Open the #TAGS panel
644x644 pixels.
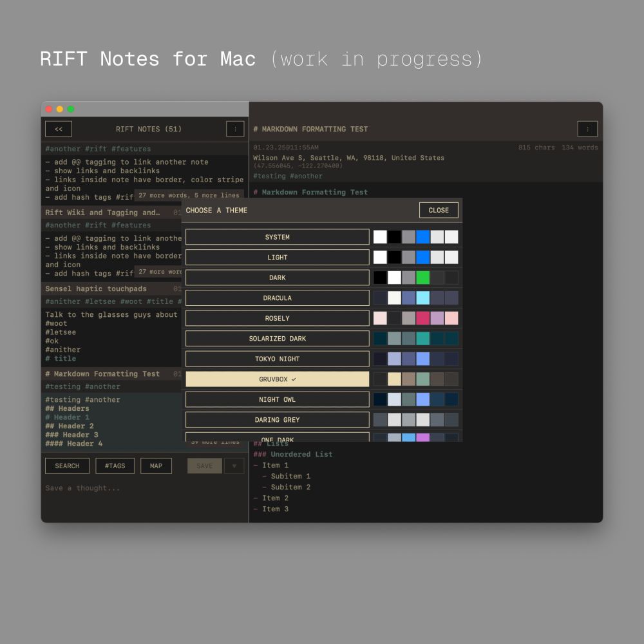pyautogui.click(x=115, y=466)
